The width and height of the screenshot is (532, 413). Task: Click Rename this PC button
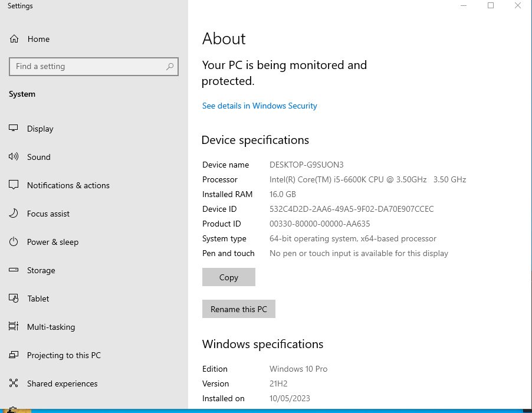238,309
